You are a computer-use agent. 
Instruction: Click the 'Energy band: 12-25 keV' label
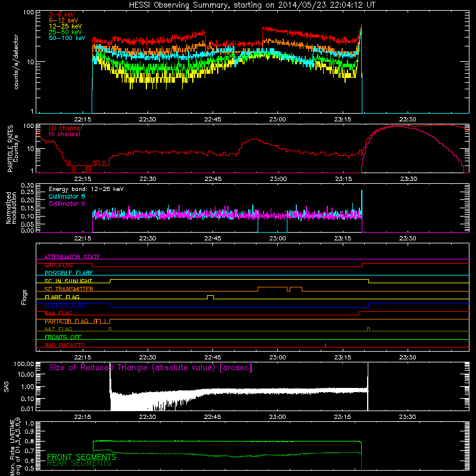tap(86, 189)
